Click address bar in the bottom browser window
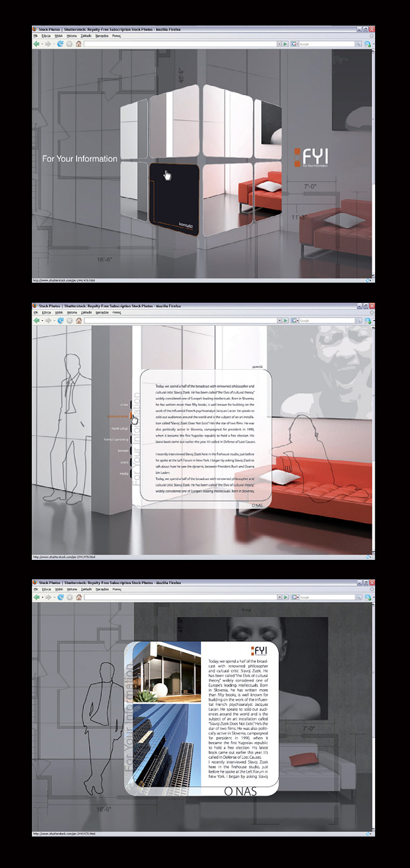Viewport: 410px width, 868px height. pyautogui.click(x=181, y=597)
